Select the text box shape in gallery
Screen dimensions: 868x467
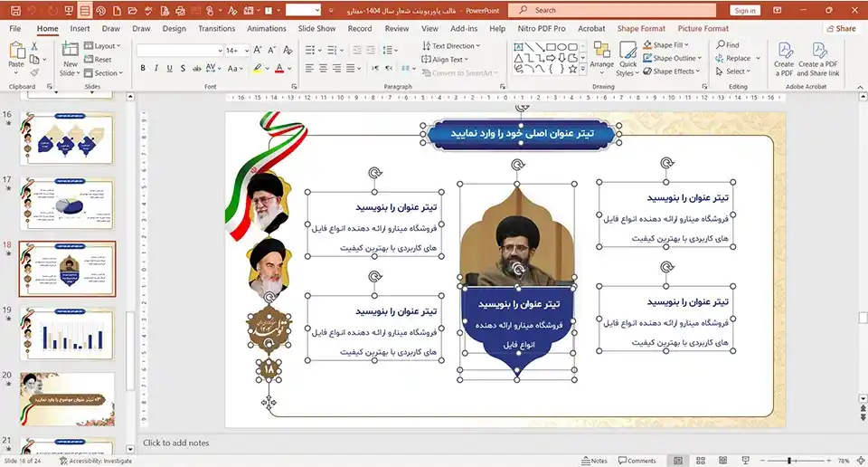(518, 47)
